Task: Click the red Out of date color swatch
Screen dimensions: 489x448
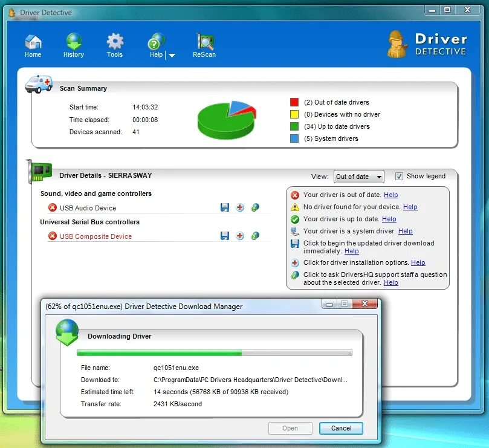Action: (294, 102)
